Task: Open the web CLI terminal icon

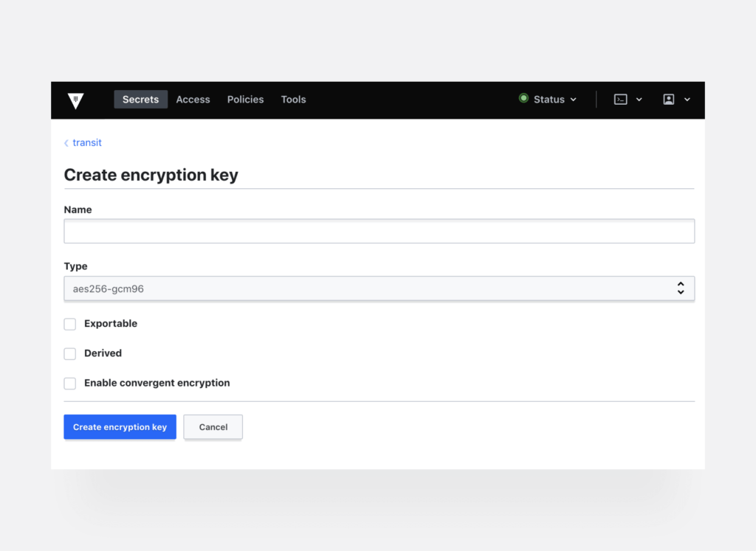Action: pyautogui.click(x=621, y=99)
